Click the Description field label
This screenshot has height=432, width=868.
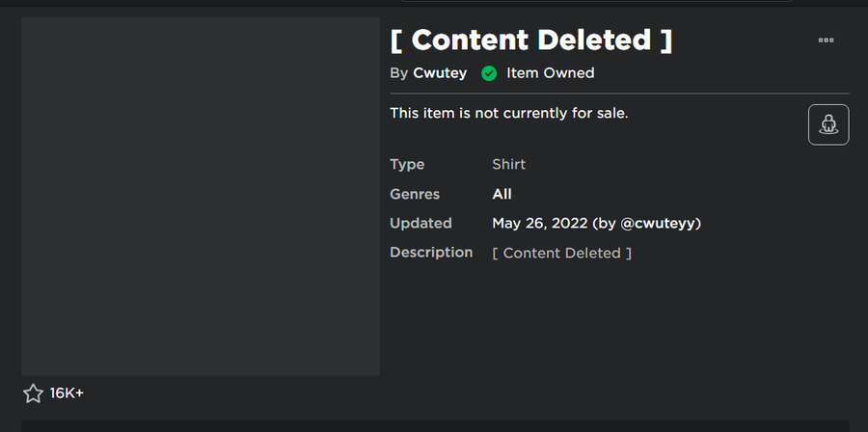pos(431,253)
